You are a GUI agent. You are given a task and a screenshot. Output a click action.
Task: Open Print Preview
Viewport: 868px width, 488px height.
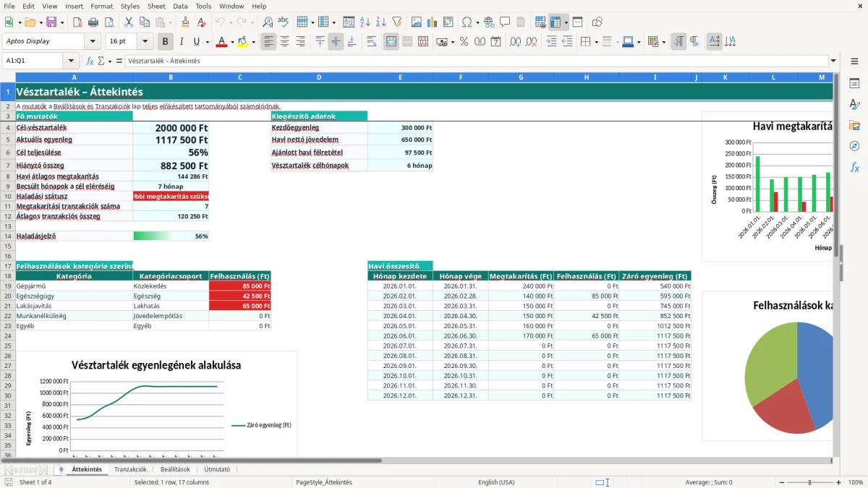[109, 22]
